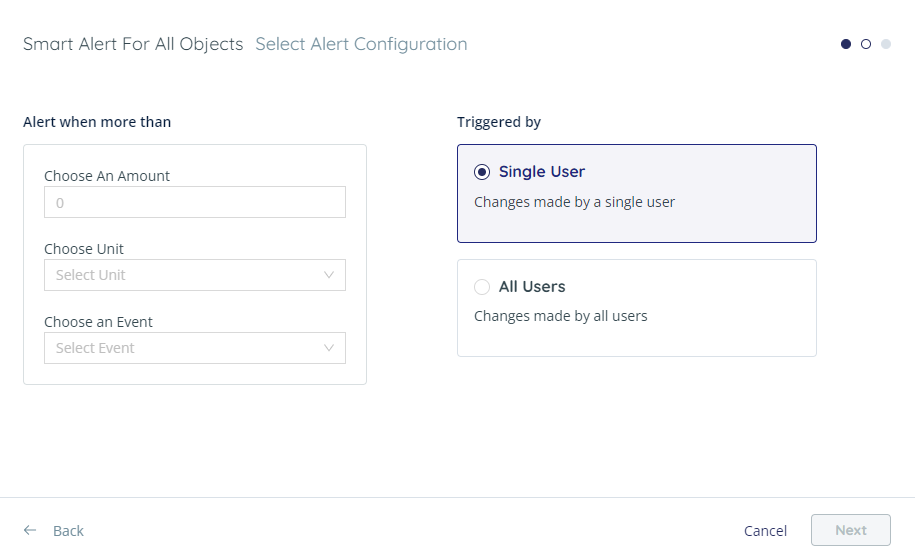Go back using the Back link
The width and height of the screenshot is (915, 558).
coord(68,531)
